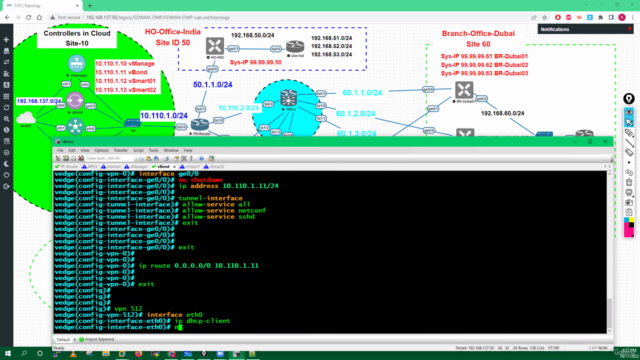
Task: Click the Close lab power icon
Action: tap(6, 175)
